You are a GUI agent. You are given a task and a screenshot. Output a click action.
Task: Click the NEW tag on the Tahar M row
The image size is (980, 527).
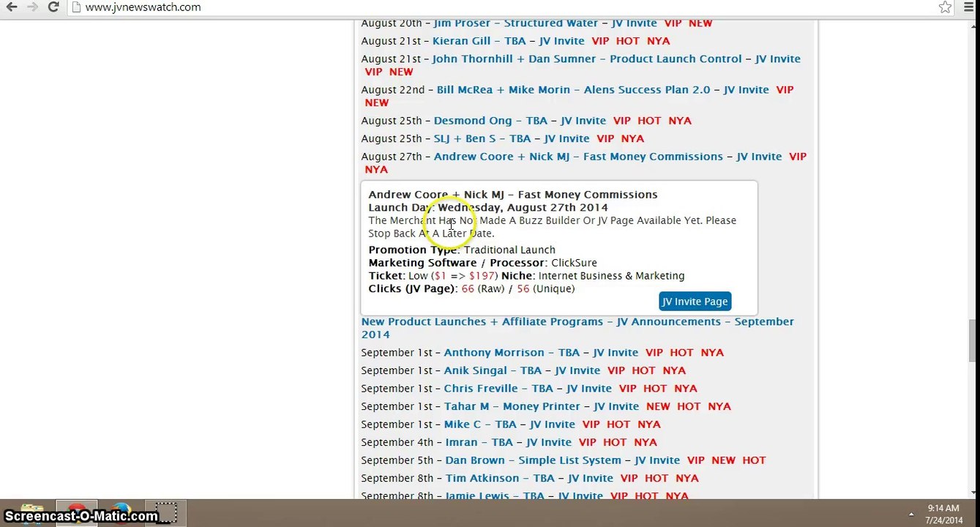tap(658, 406)
